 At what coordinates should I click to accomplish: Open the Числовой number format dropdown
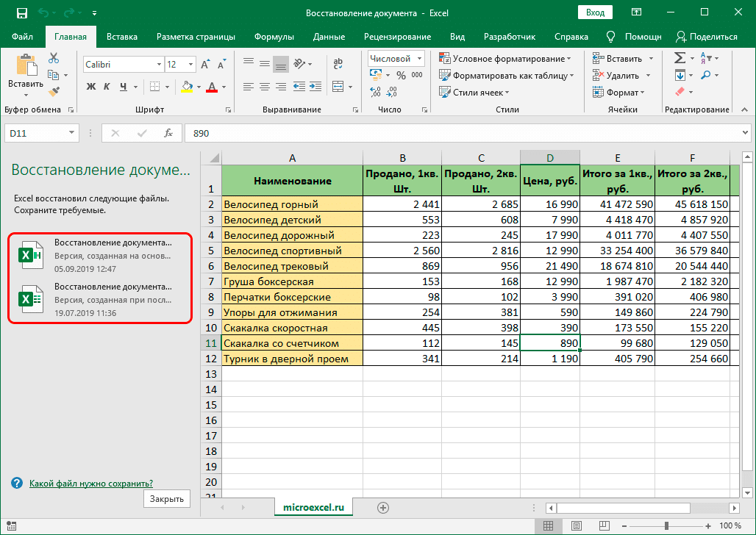(421, 57)
